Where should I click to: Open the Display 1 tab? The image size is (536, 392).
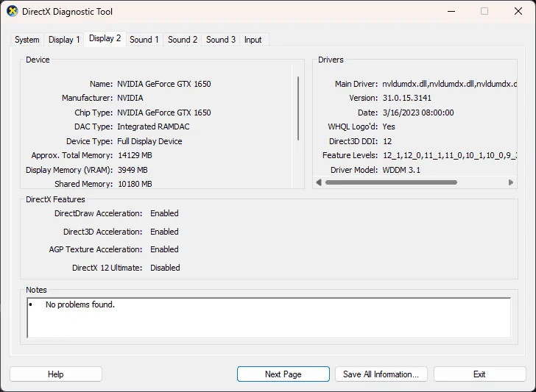(x=64, y=40)
